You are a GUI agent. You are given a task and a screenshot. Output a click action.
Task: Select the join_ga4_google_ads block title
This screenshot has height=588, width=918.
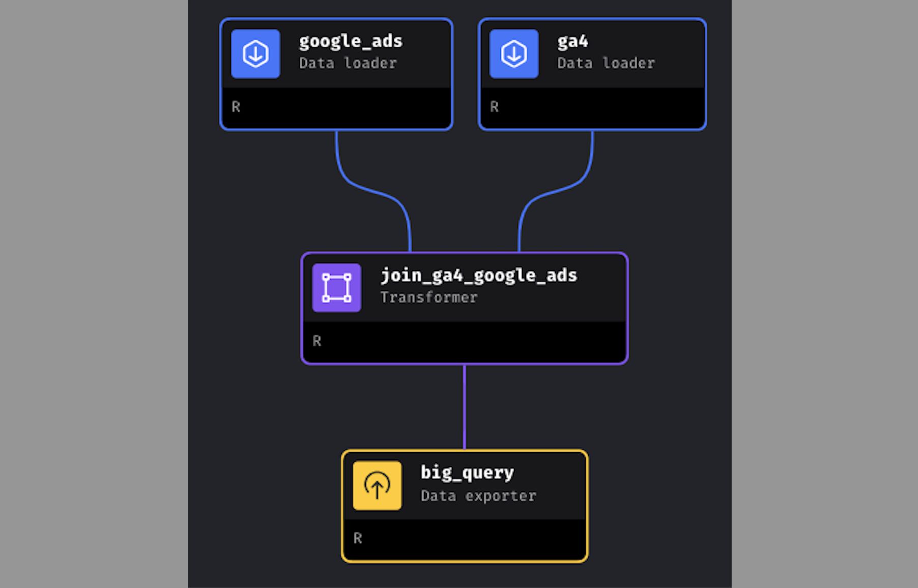point(479,276)
